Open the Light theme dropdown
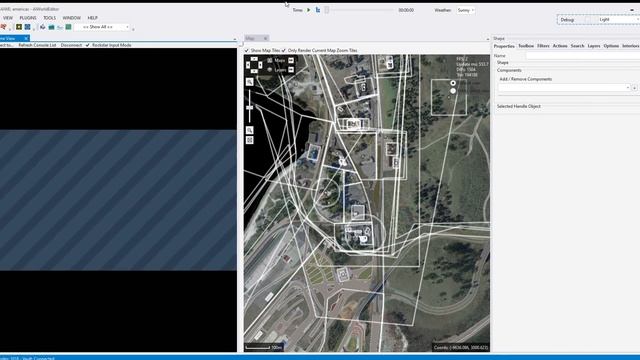This screenshot has width=640, height=360. [x=618, y=20]
